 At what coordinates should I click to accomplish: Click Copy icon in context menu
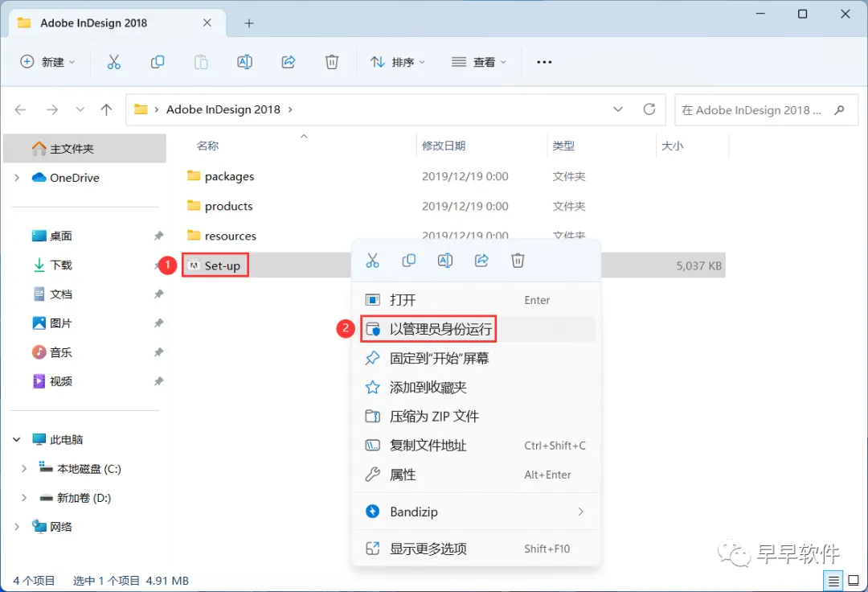(x=408, y=261)
